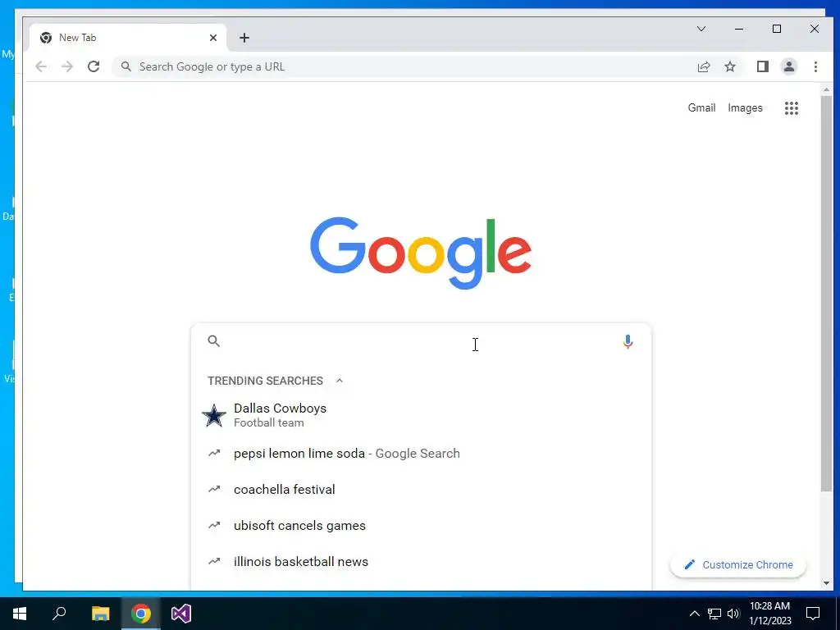This screenshot has width=840, height=630.
Task: Open the tab search dropdown arrow
Action: tap(701, 29)
